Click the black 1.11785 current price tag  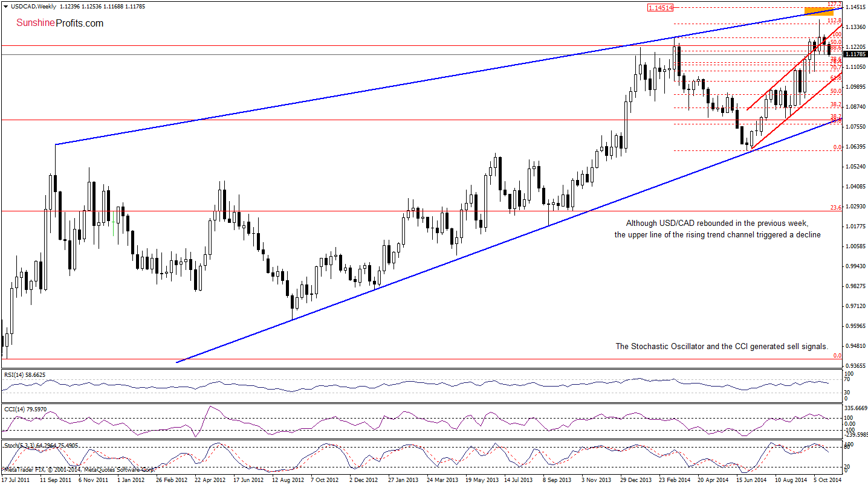pyautogui.click(x=856, y=54)
